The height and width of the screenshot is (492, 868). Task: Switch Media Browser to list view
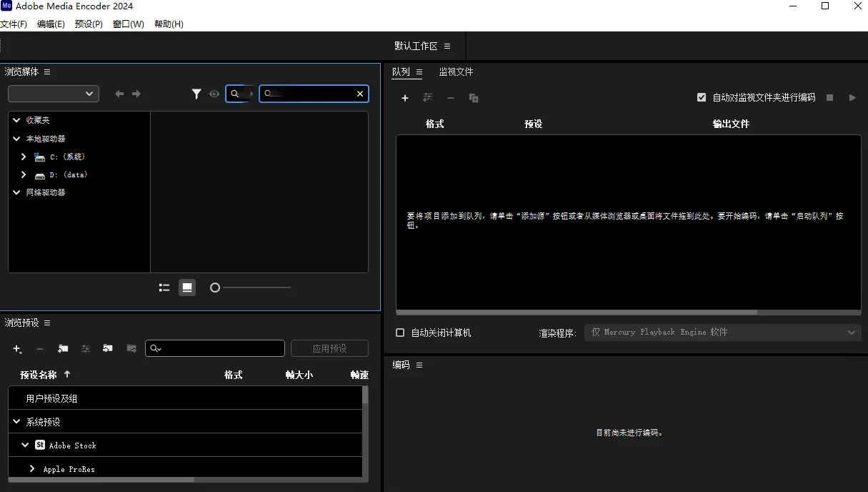(164, 287)
